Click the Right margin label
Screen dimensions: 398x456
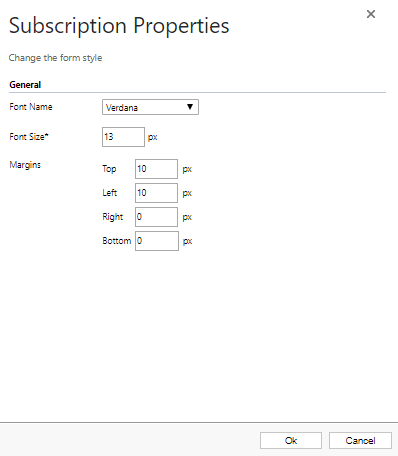(x=113, y=217)
